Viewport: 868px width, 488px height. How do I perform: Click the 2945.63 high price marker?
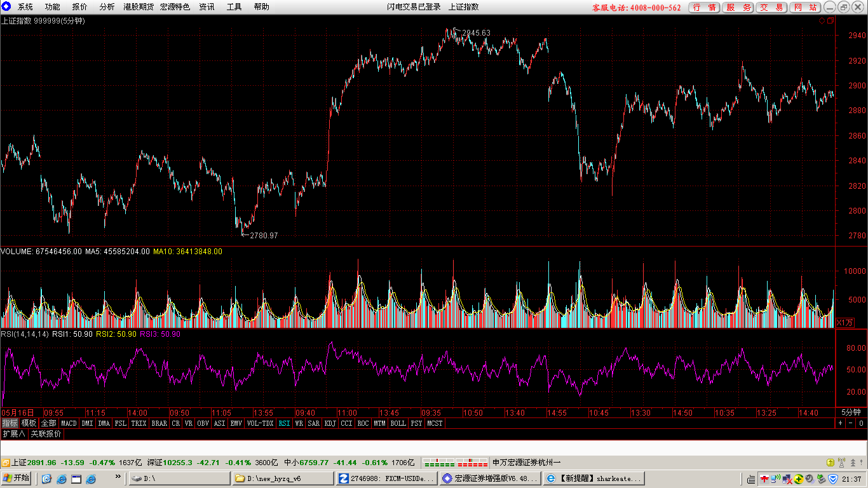tap(477, 33)
